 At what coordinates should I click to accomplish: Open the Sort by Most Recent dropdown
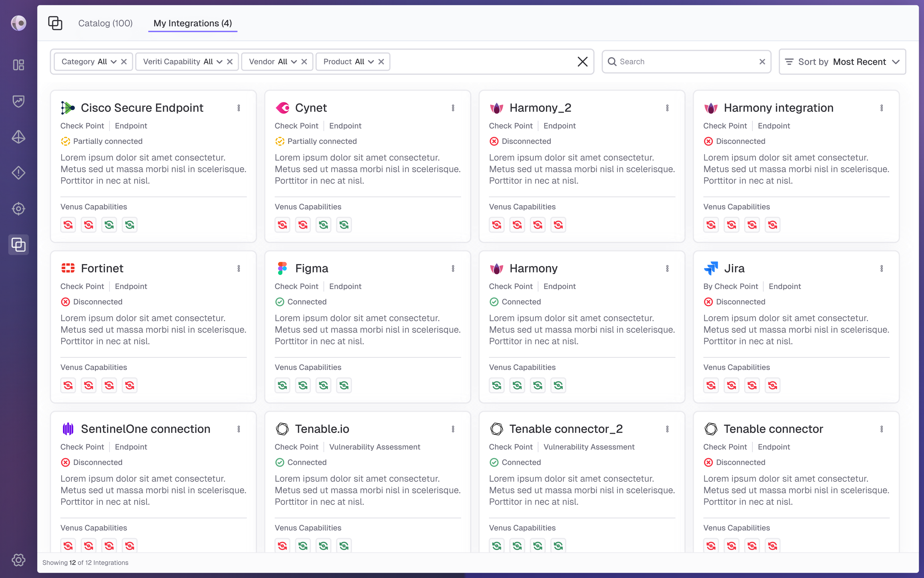click(842, 62)
